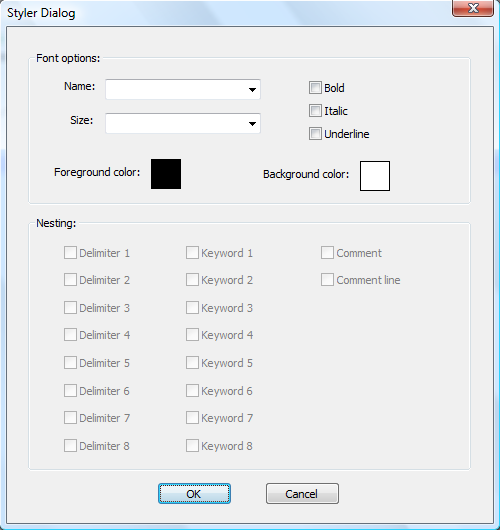Pick the black Foreground color swatch
The width and height of the screenshot is (500, 530).
[x=166, y=174]
